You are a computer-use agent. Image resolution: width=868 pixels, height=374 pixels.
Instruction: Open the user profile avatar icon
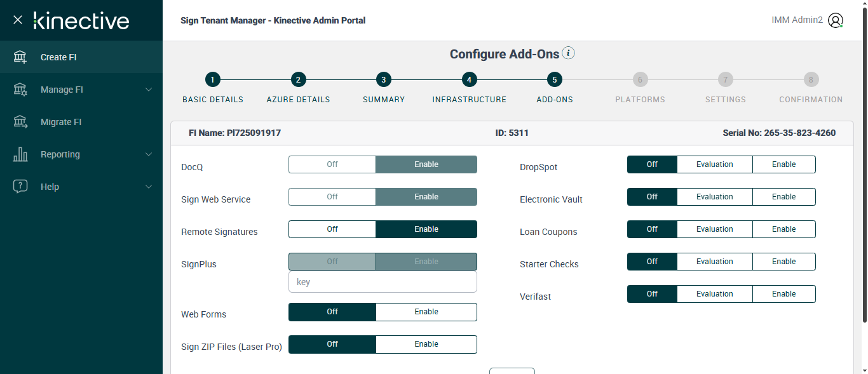pos(836,20)
